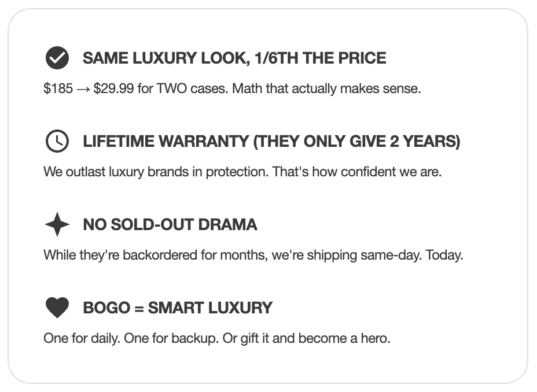Screen dimensions: 537x392
Task: Click the arrow between the two prices
Action: click(x=83, y=90)
